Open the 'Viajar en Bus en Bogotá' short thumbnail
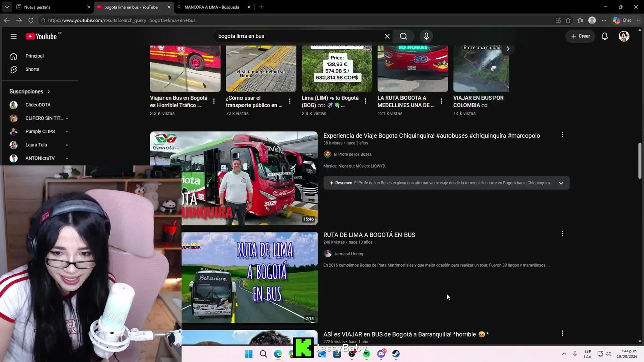The height and width of the screenshot is (362, 644). pyautogui.click(x=185, y=68)
